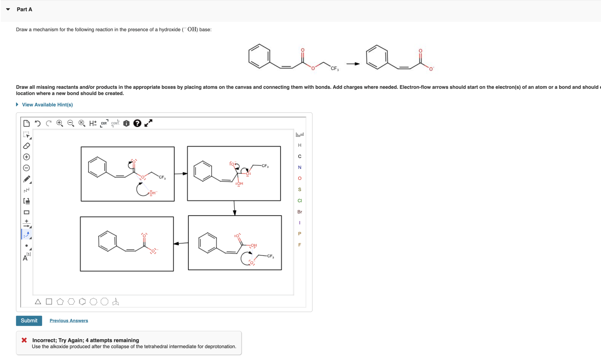Insert a cyclohexane ring template
The image size is (601, 364).
tap(71, 302)
